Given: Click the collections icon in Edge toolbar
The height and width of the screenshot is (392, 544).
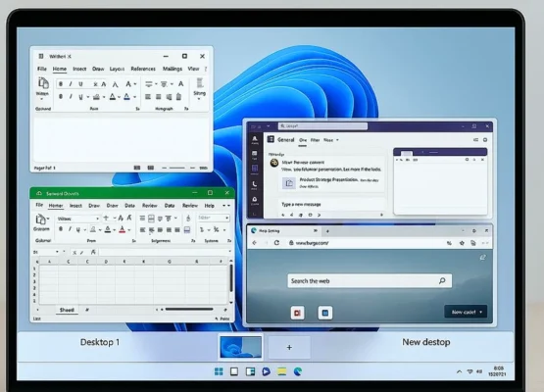Looking at the screenshot, I should coord(472,243).
